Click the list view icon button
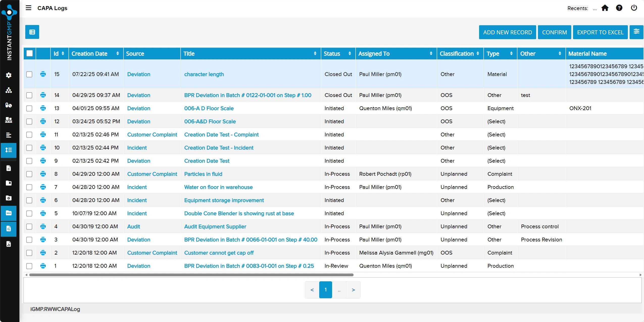This screenshot has width=644, height=322. 32,32
